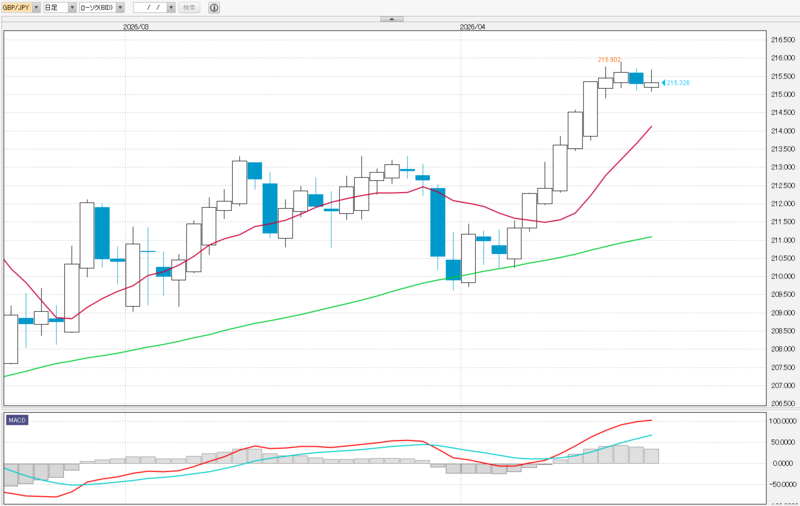800x506 pixels.
Task: Click the 207.000 price axis label
Action: point(783,386)
